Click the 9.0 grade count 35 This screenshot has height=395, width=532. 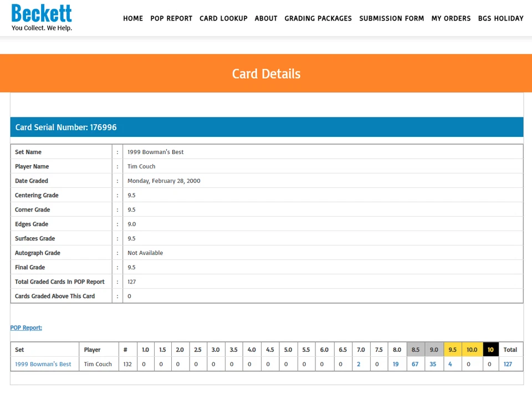pos(433,364)
